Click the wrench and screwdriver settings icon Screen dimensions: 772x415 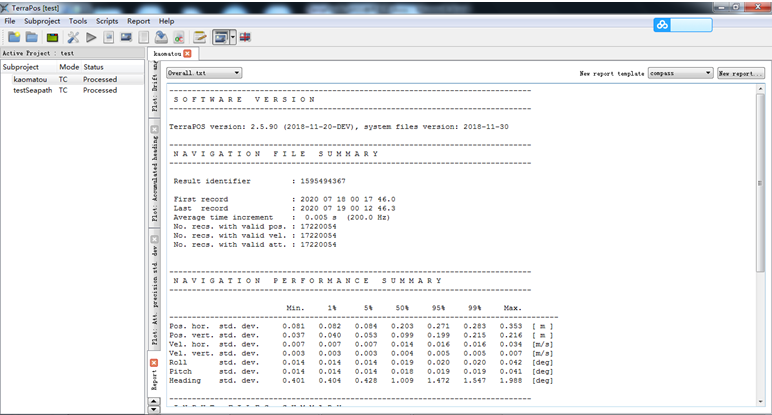tap(73, 37)
